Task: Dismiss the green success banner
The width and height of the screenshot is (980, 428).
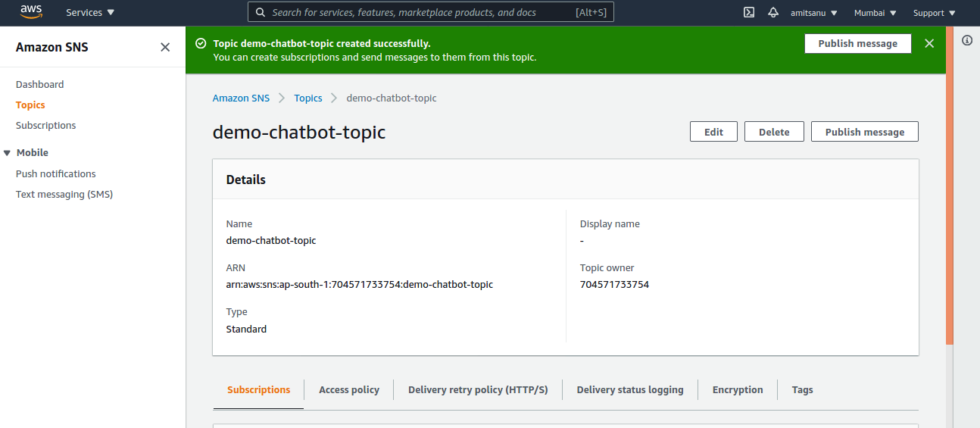Action: tap(929, 44)
